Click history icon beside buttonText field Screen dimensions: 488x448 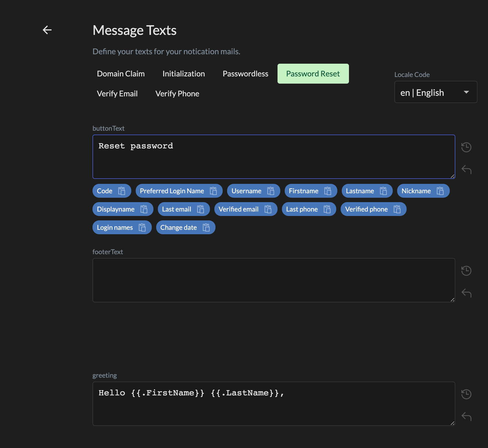(x=466, y=147)
